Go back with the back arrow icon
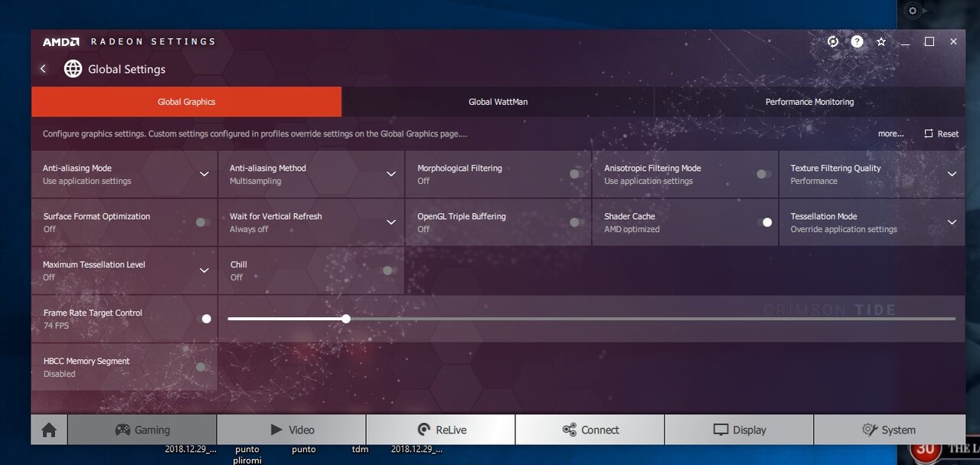Screen dimensions: 980x465 pos(43,69)
